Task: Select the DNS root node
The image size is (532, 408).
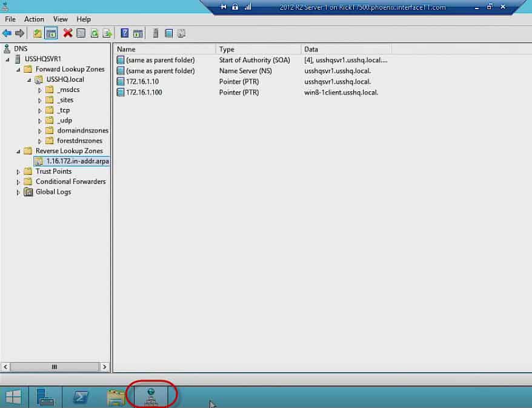Action: (x=21, y=49)
